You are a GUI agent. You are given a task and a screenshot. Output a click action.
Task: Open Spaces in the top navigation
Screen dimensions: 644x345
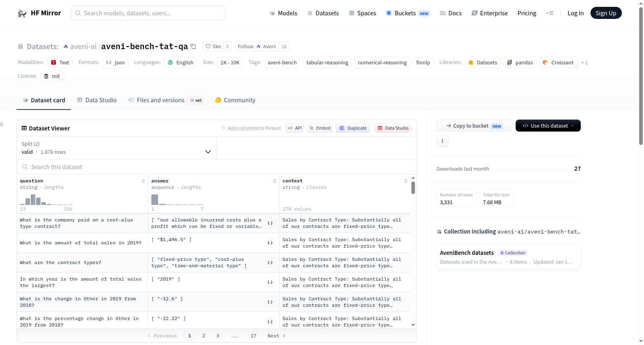pyautogui.click(x=363, y=13)
